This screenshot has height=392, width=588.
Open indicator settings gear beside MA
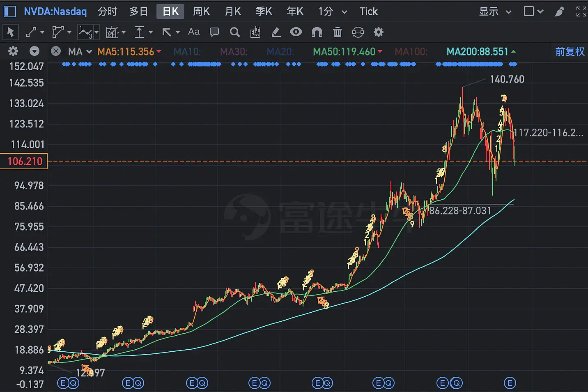pos(13,51)
